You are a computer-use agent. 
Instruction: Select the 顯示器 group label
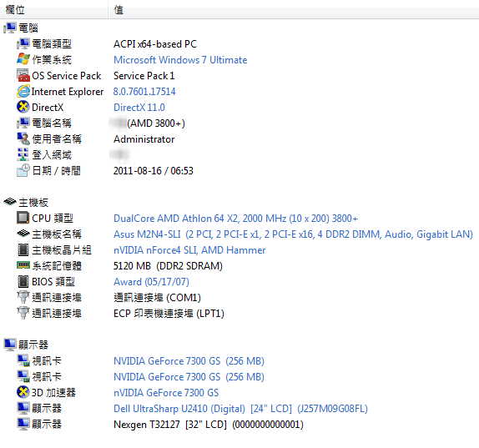33,345
